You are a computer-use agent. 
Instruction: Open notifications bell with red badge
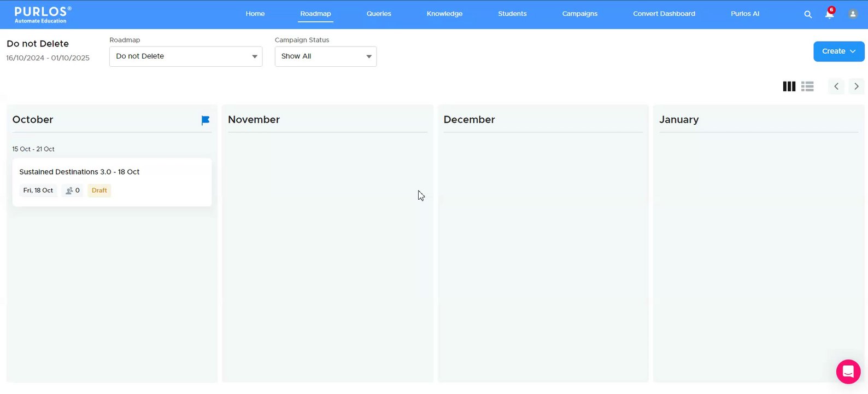point(830,13)
